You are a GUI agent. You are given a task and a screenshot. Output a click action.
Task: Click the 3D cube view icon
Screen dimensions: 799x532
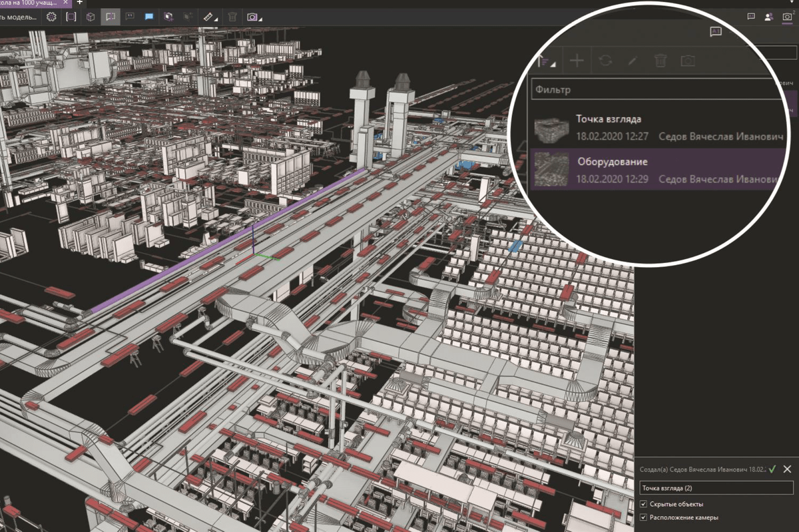point(90,17)
